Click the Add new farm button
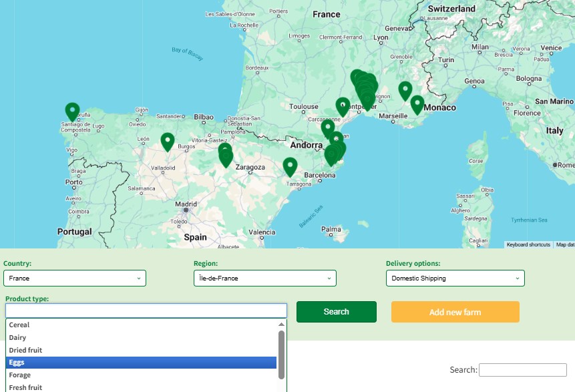 [455, 312]
